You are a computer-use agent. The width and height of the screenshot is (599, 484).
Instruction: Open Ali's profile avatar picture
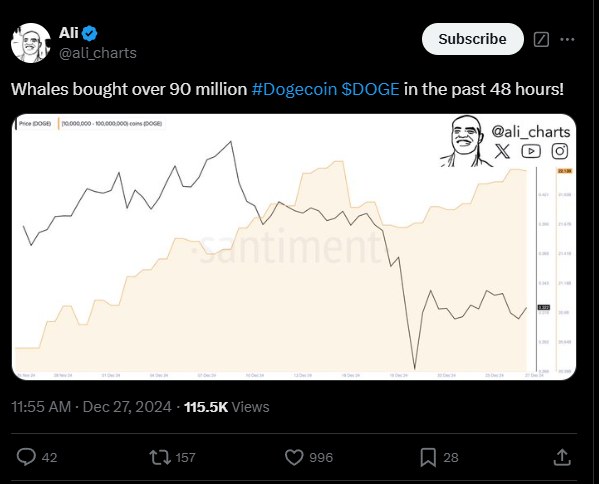pyautogui.click(x=31, y=43)
